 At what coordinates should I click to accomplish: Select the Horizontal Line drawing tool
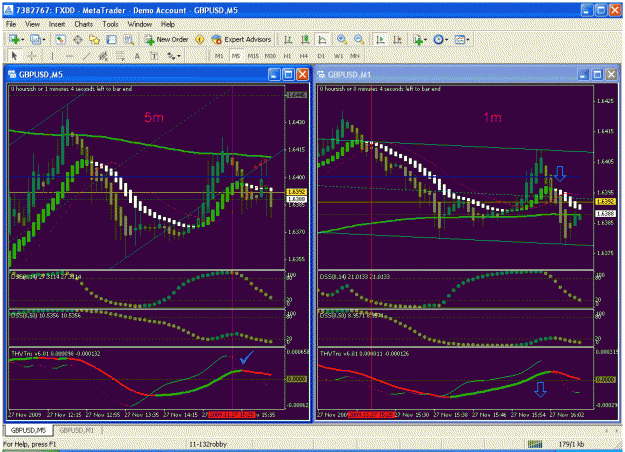point(69,56)
